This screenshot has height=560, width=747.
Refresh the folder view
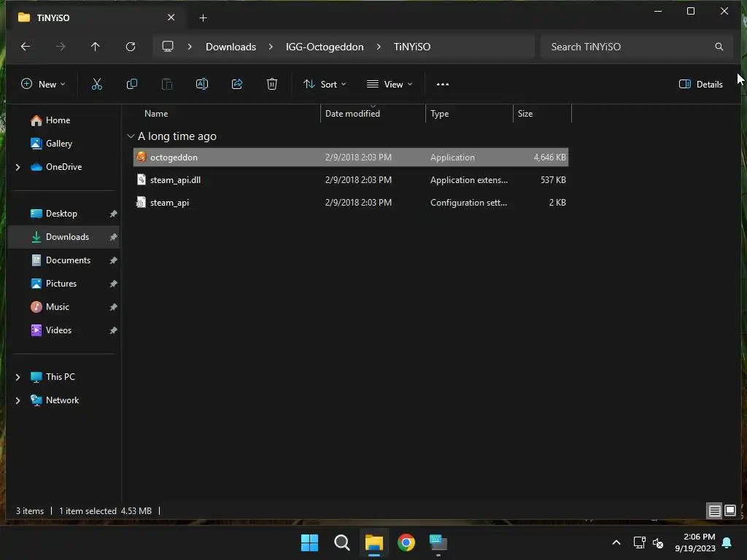point(131,47)
